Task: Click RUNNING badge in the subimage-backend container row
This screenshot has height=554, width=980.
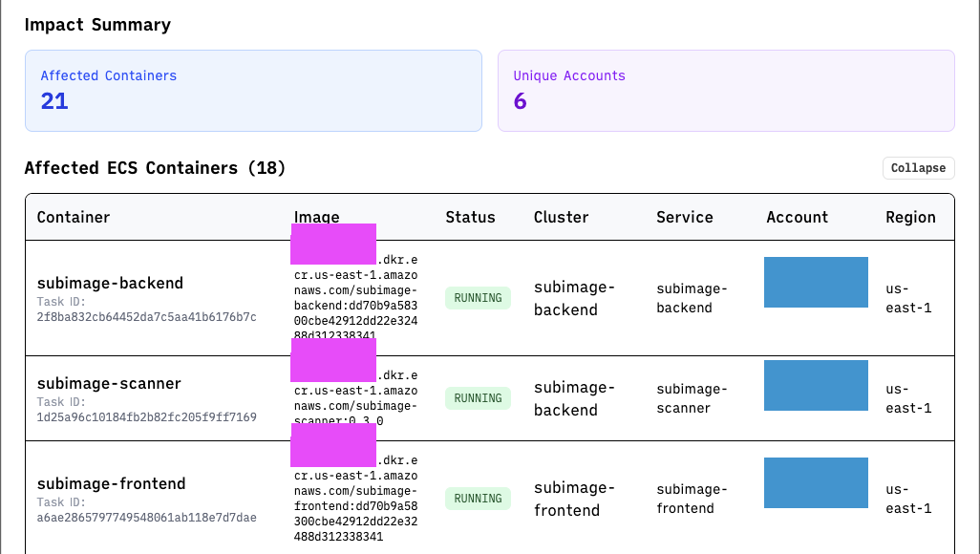Action: (478, 298)
